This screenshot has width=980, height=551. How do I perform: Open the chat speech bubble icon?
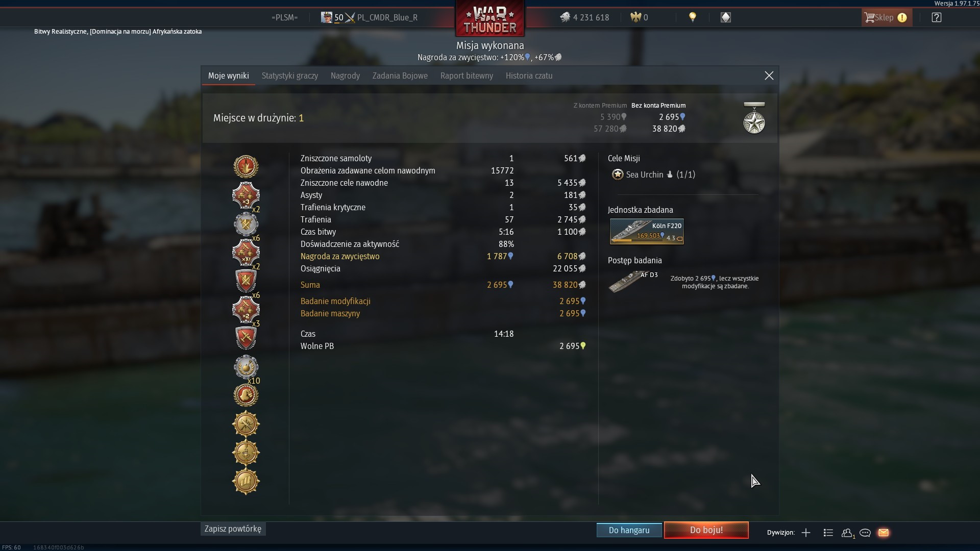[865, 533]
